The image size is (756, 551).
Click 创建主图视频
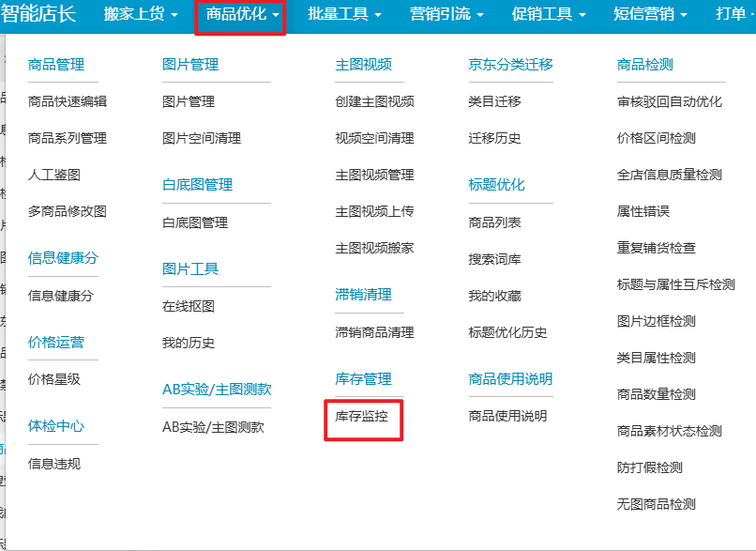pos(375,101)
